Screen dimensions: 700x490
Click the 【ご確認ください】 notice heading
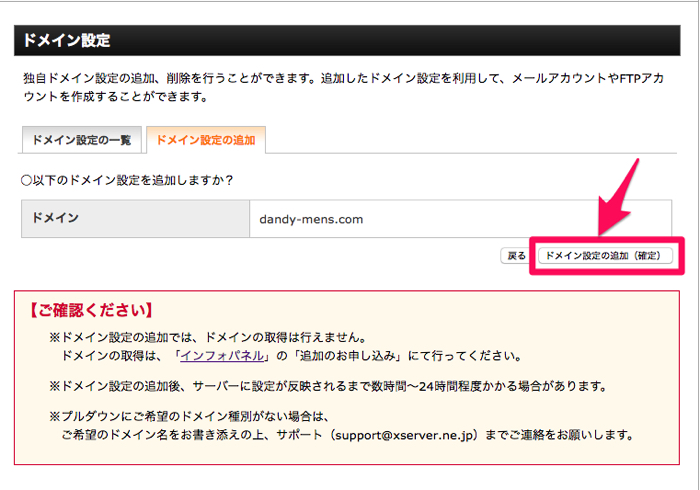[x=91, y=310]
